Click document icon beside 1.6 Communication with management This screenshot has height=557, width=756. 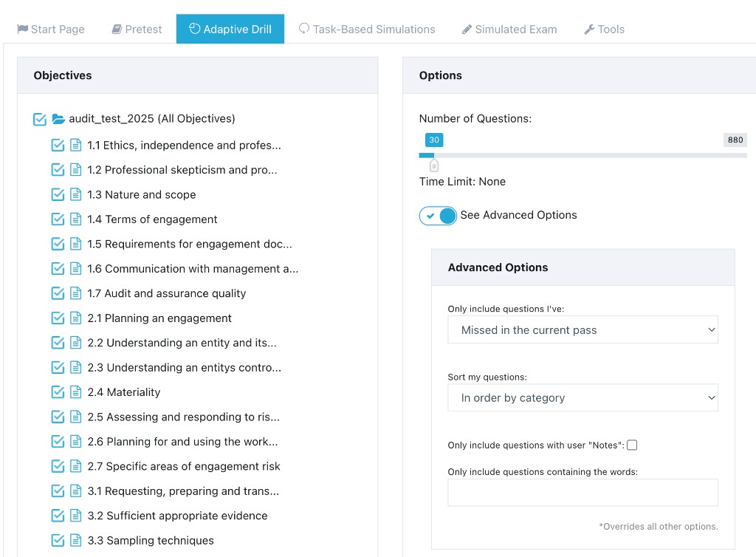tap(76, 269)
